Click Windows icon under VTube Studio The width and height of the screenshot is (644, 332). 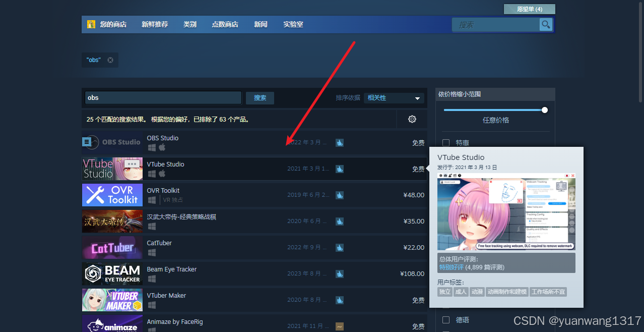point(152,174)
